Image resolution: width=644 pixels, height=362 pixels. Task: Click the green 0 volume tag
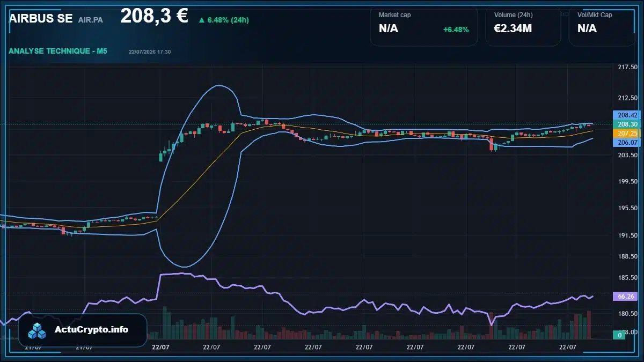pos(619,335)
